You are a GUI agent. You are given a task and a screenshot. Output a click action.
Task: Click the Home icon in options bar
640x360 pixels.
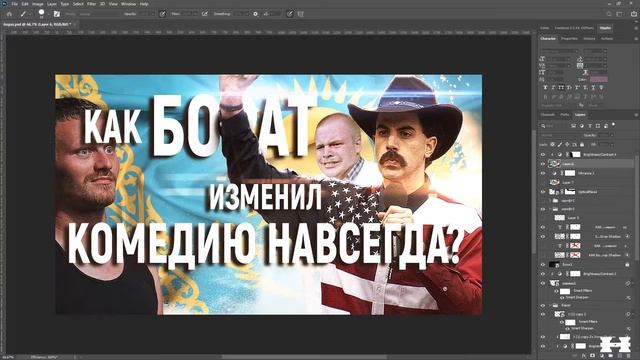tap(9, 14)
